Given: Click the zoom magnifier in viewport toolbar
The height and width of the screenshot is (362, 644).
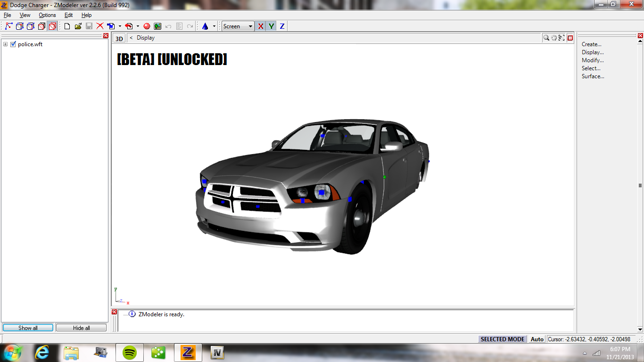Looking at the screenshot, I should coord(546,38).
